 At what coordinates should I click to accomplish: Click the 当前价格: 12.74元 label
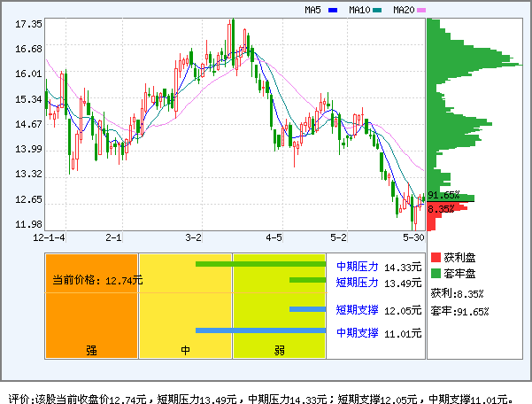(x=97, y=281)
